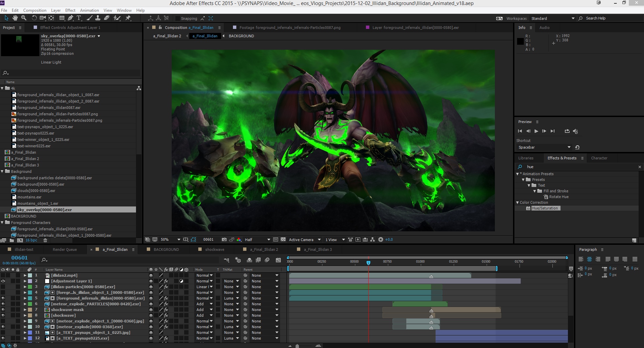Select the Hand tool
This screenshot has height=348, width=644.
pyautogui.click(x=15, y=18)
